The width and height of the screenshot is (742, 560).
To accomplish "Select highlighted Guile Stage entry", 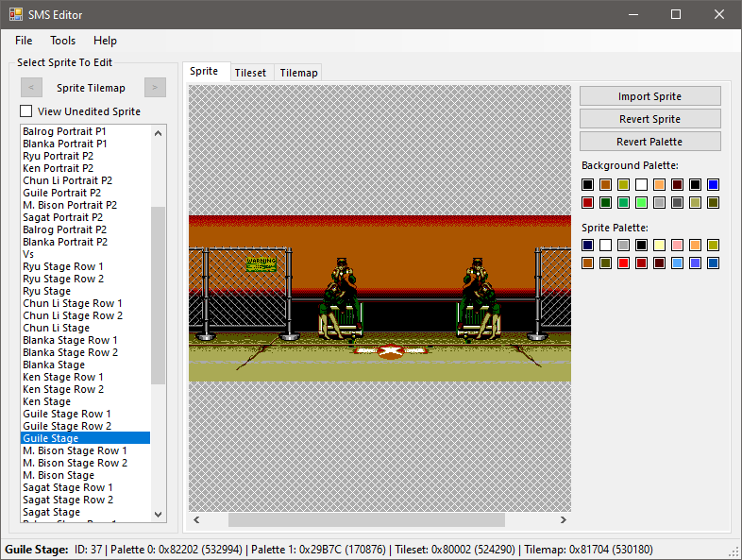I will click(86, 438).
